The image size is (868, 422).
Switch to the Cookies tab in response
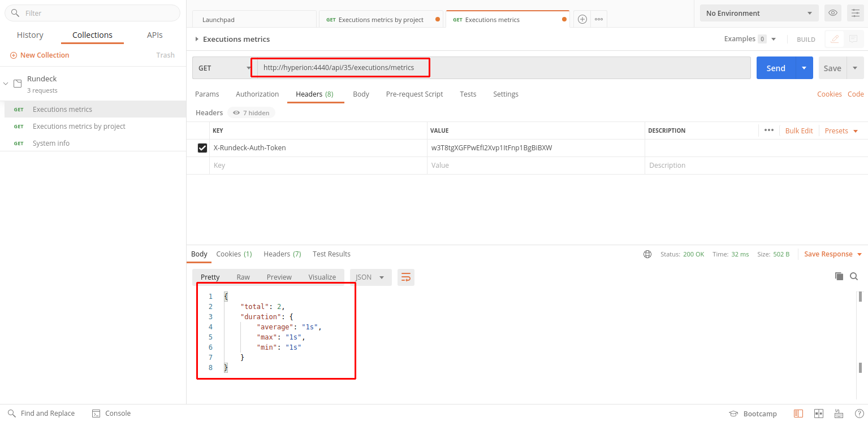click(x=234, y=254)
